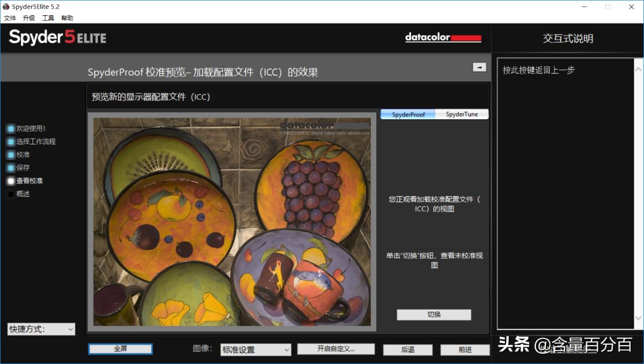Viewport: 644px width, 364px height.
Task: Switch to the SpyderTune tab
Action: [462, 114]
